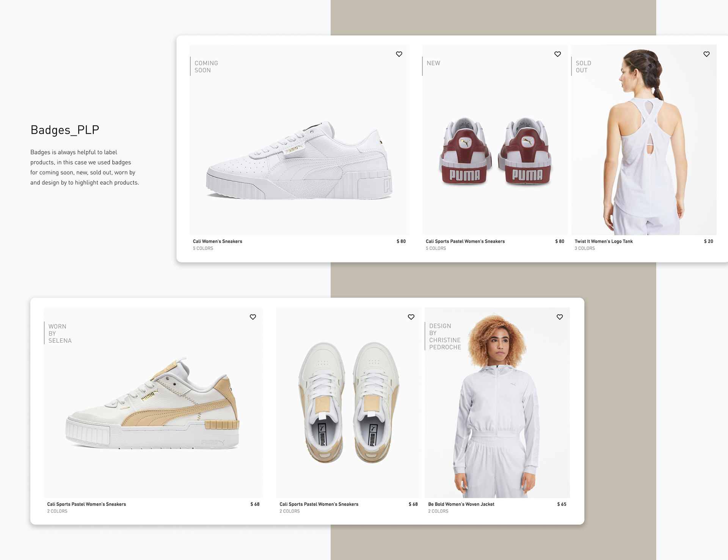Open the Twist It Women's Logo Tank link
The height and width of the screenshot is (560, 728).
coord(603,241)
